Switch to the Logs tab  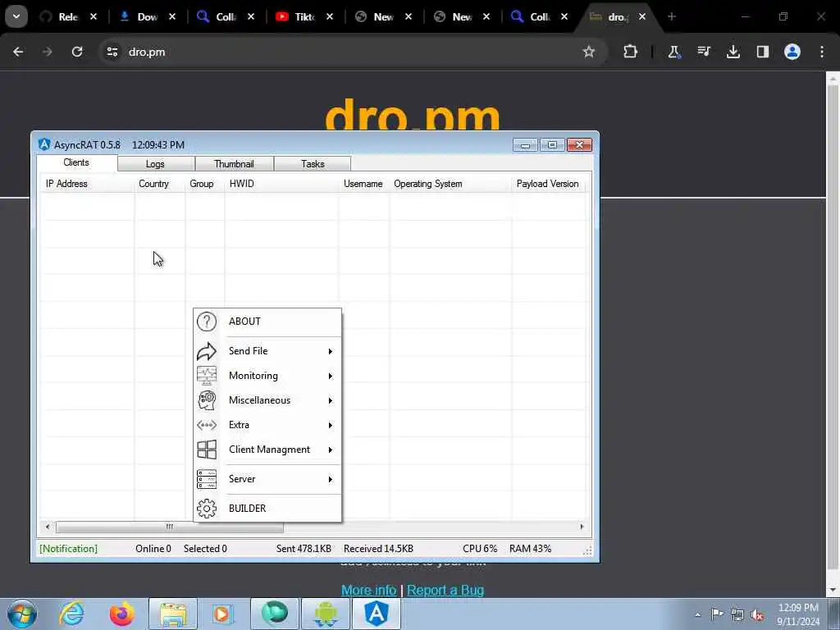coord(155,164)
